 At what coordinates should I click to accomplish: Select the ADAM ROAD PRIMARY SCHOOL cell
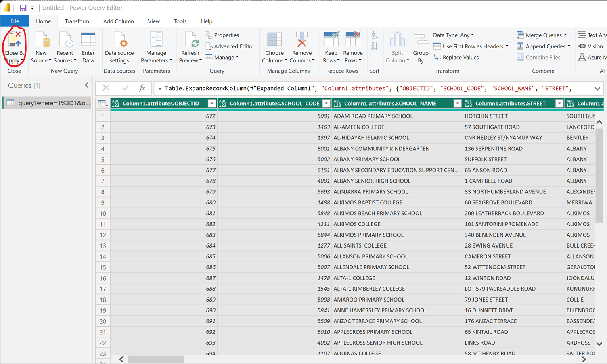(397, 116)
